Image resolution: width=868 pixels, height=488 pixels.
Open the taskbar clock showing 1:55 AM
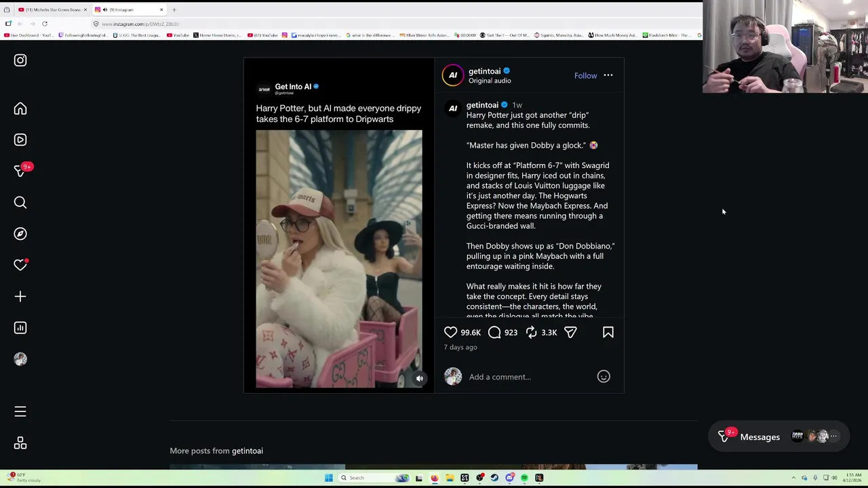(x=851, y=478)
